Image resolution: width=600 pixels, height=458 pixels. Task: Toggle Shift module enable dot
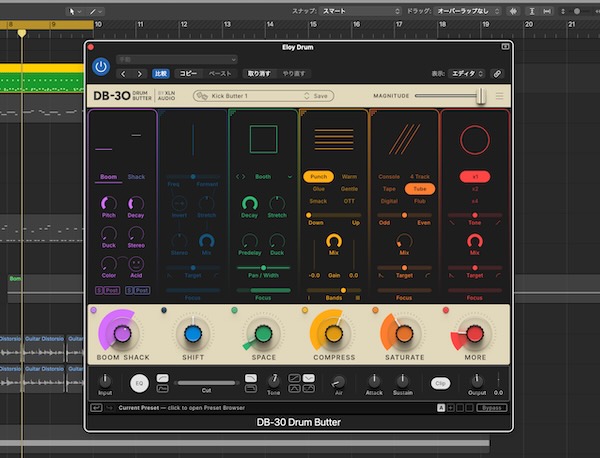point(164,310)
